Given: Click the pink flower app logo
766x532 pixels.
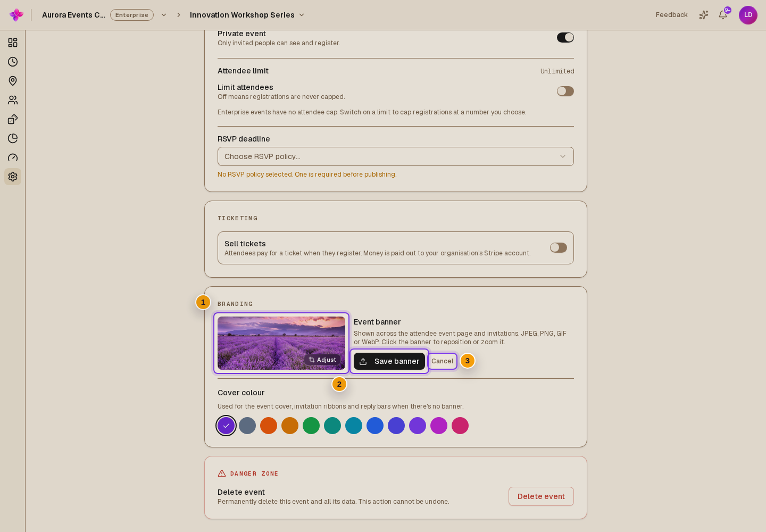Looking at the screenshot, I should [16, 15].
